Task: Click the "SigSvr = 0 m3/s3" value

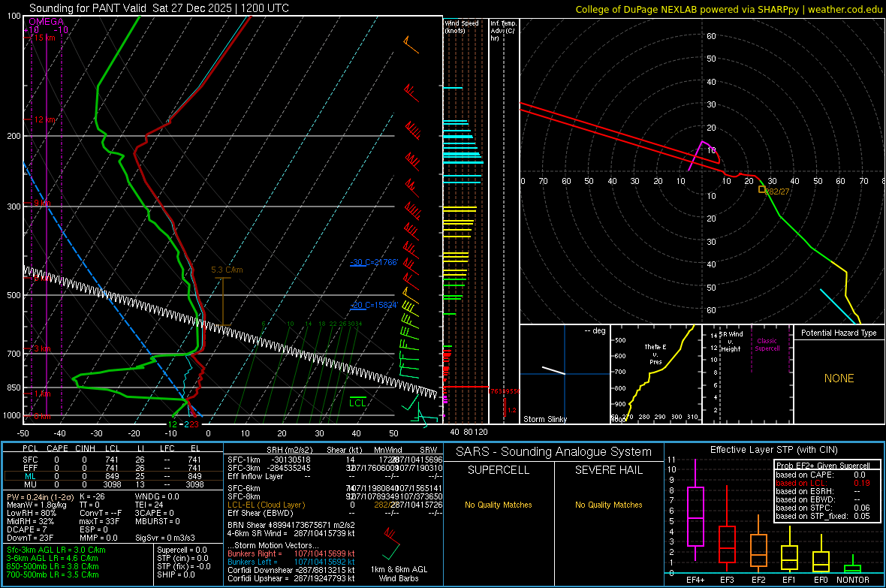Action: click(165, 538)
